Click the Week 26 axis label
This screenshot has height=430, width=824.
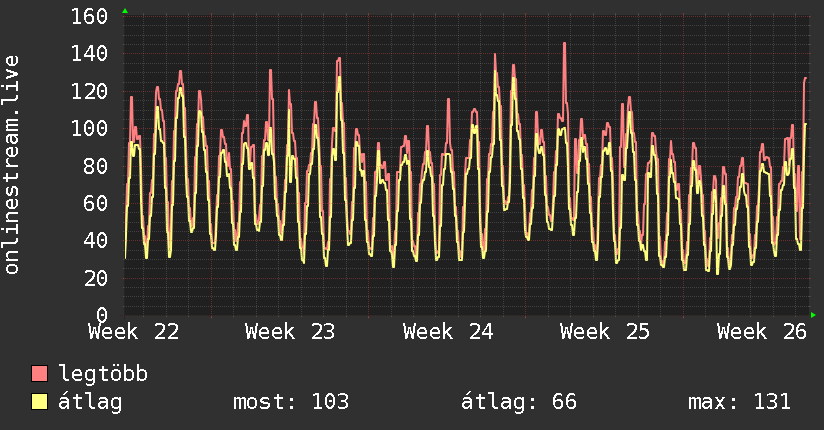[761, 332]
